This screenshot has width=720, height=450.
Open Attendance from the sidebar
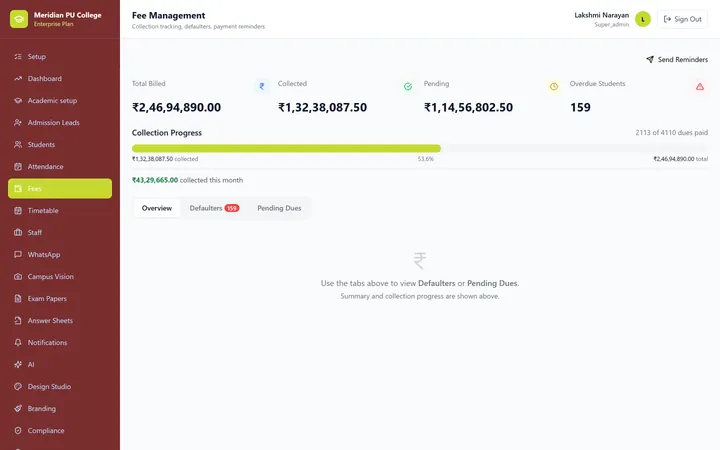pyautogui.click(x=60, y=167)
